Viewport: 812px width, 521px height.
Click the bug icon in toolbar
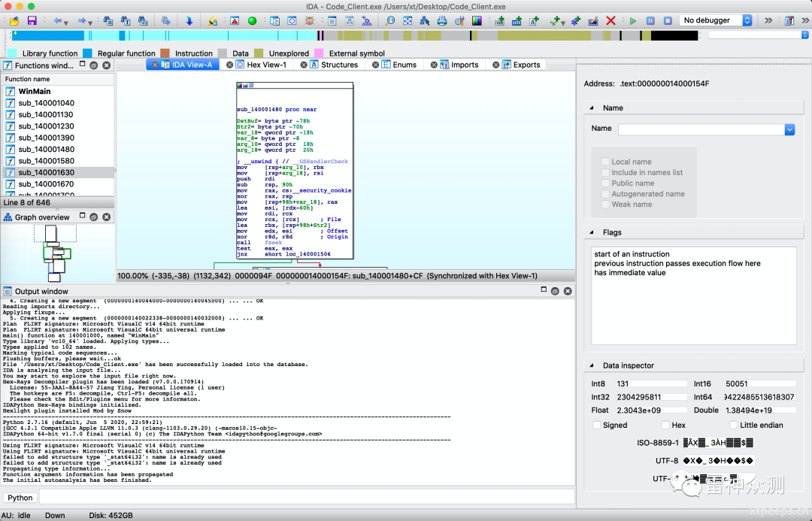point(310,21)
